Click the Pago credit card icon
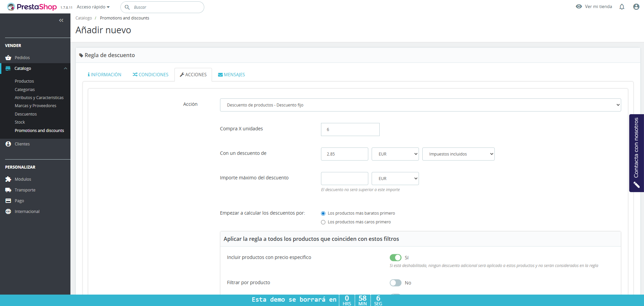The width and height of the screenshot is (644, 306). pos(8,201)
